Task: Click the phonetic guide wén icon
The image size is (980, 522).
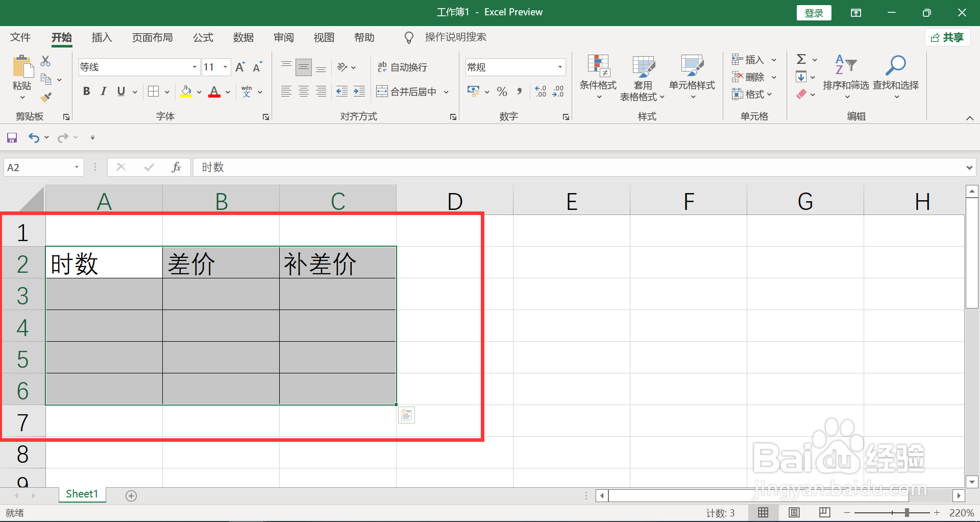Action: tap(247, 91)
